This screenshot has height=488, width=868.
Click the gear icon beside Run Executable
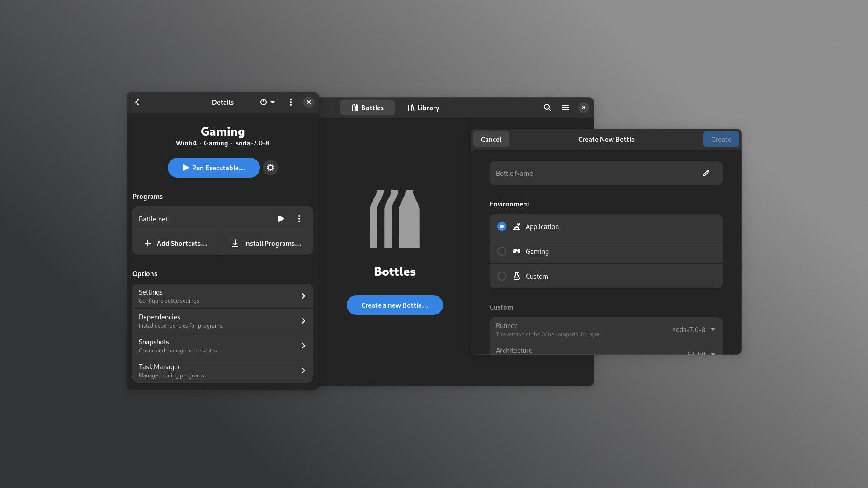pos(270,168)
